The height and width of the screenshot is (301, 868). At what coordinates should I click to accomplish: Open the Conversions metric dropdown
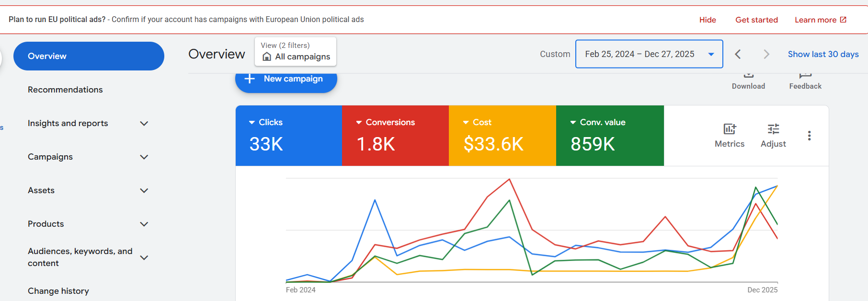coord(359,123)
